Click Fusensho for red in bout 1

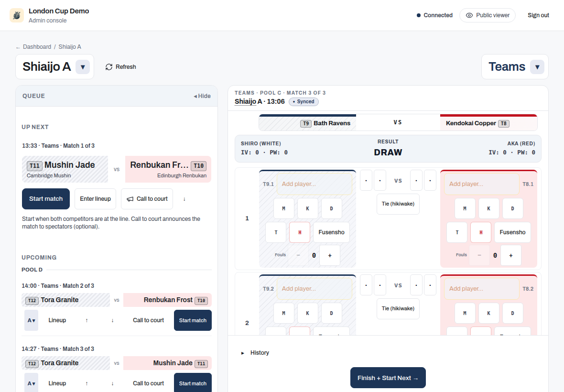512,232
